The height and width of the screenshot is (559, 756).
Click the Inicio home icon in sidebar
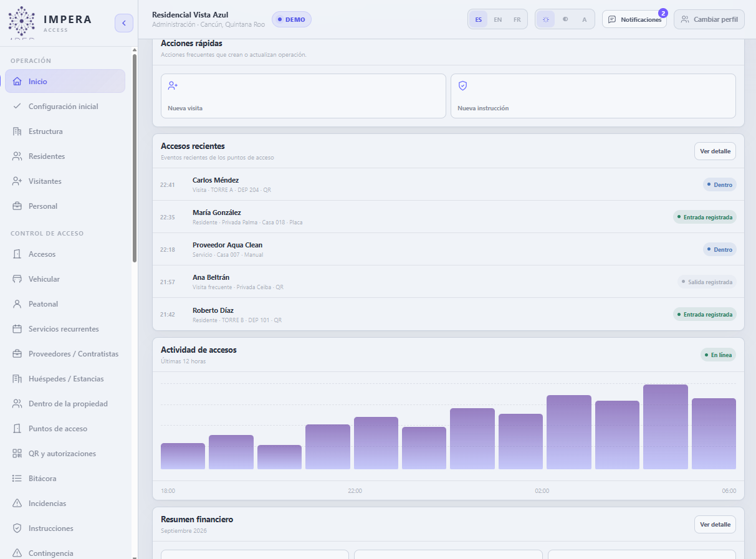[17, 82]
